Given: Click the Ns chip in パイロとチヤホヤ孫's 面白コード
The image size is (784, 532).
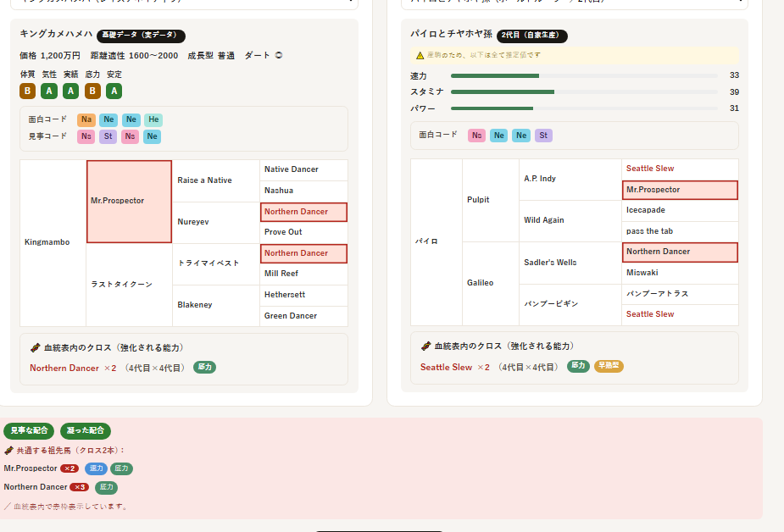Looking at the screenshot, I should tap(476, 136).
